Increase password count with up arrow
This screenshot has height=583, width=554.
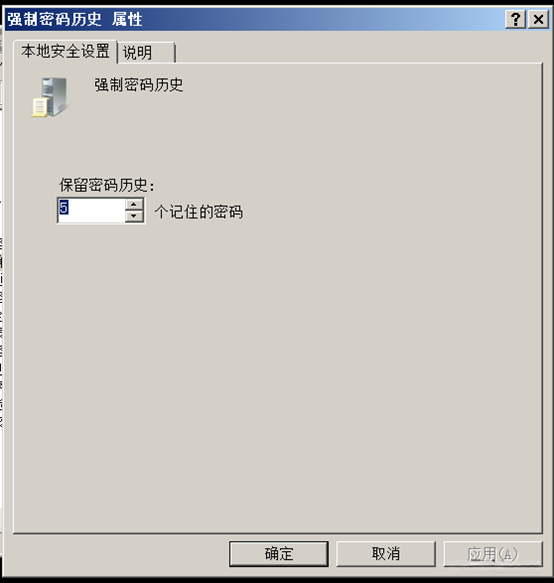(x=134, y=204)
